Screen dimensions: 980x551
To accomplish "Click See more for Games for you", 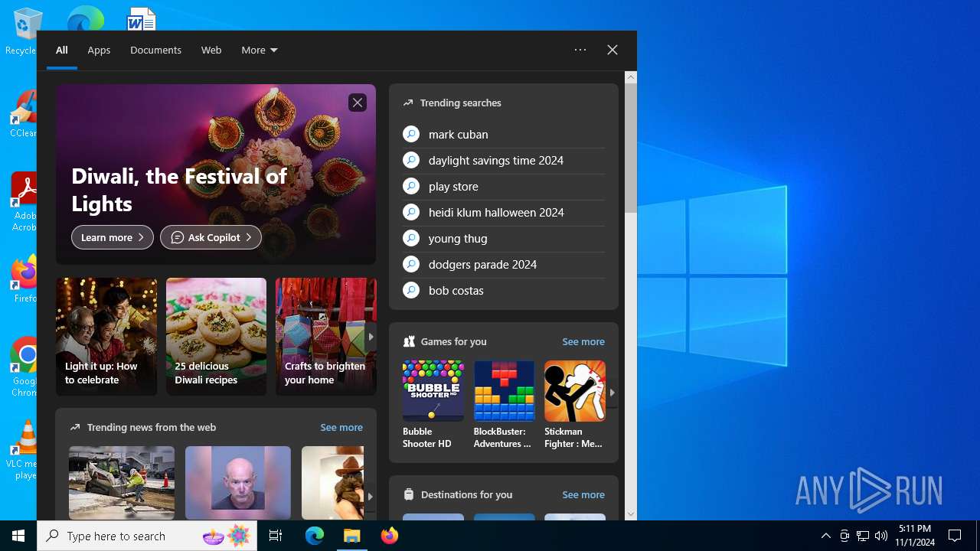I will pyautogui.click(x=583, y=341).
